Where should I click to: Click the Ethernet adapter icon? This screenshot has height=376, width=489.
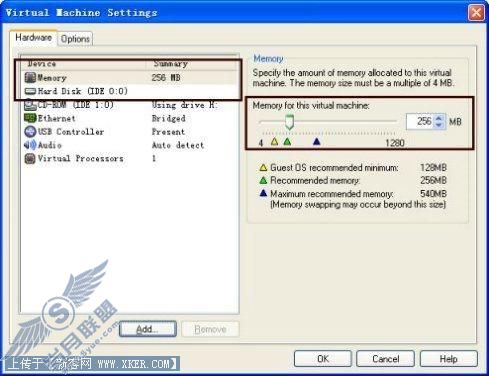click(x=30, y=118)
